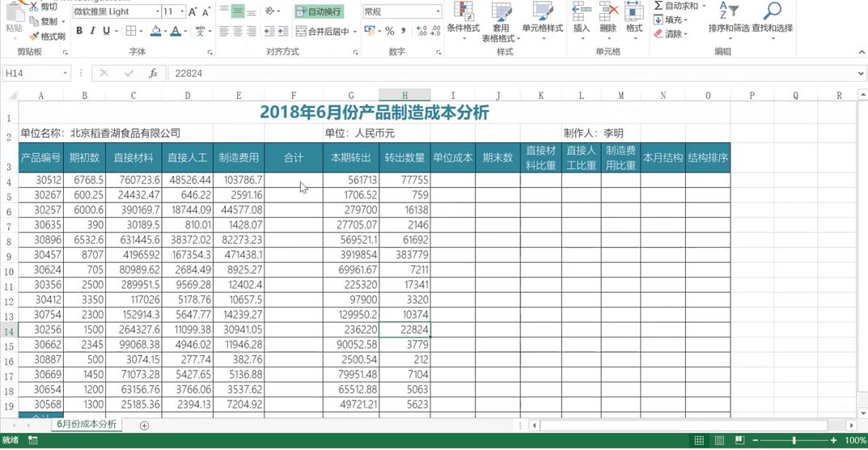Screen dimensions: 868x450
Task: Open the Clear (清除) menu
Action: point(671,34)
